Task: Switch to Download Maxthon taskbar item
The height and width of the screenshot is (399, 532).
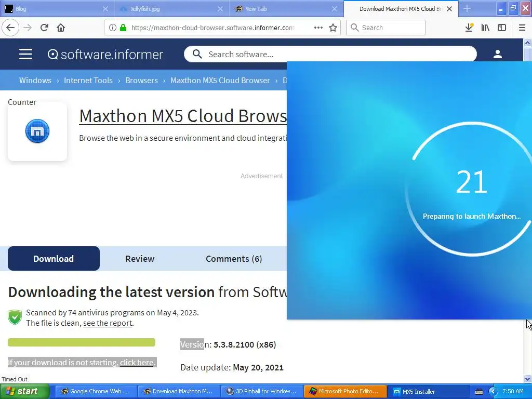Action: coord(179,391)
